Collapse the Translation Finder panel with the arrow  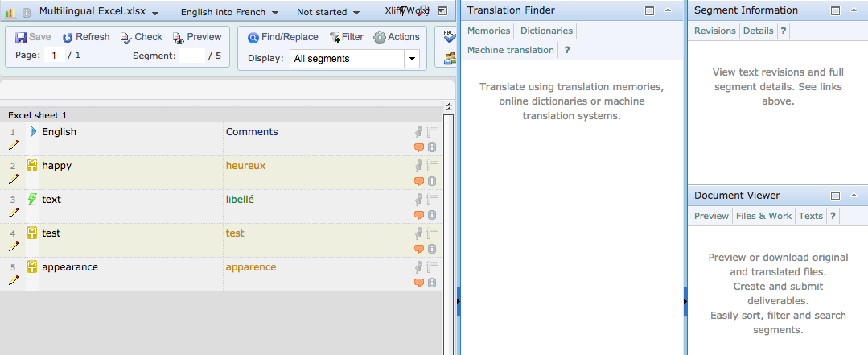click(668, 10)
